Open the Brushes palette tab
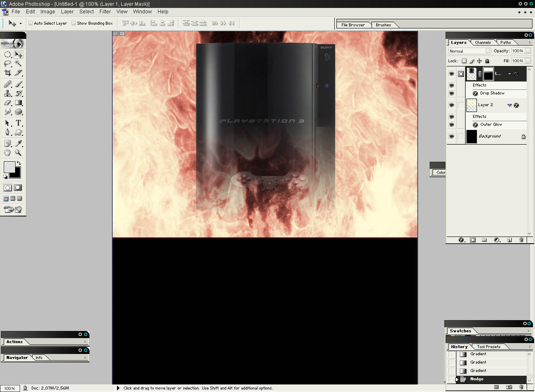The width and height of the screenshot is (535, 392). (383, 25)
